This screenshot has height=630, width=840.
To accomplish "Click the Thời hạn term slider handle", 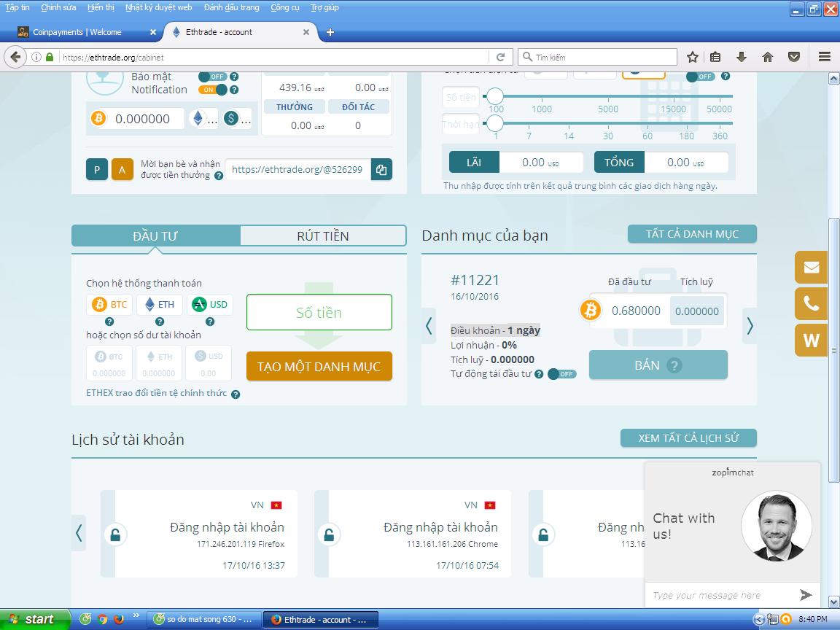I will tap(495, 122).
